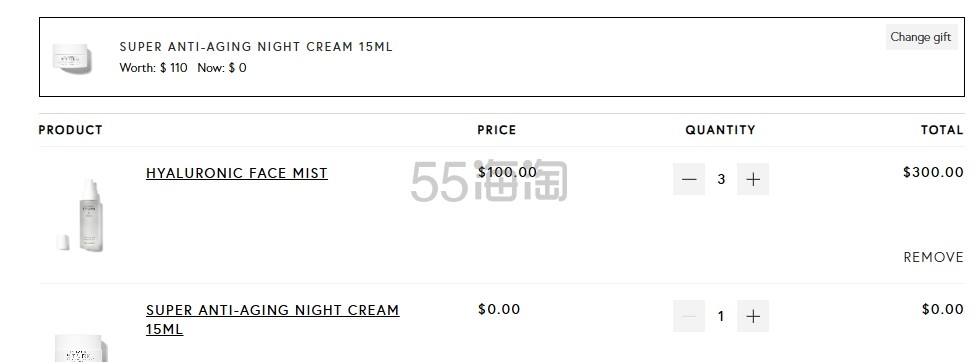Click the PRICE column header
The height and width of the screenshot is (362, 978).
pyautogui.click(x=496, y=130)
